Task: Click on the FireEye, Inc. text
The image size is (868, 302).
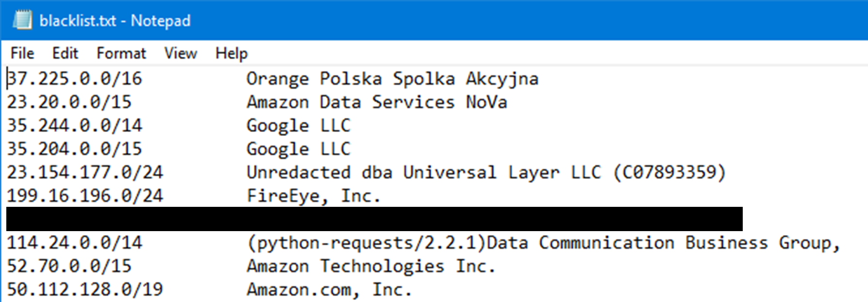Action: click(313, 196)
